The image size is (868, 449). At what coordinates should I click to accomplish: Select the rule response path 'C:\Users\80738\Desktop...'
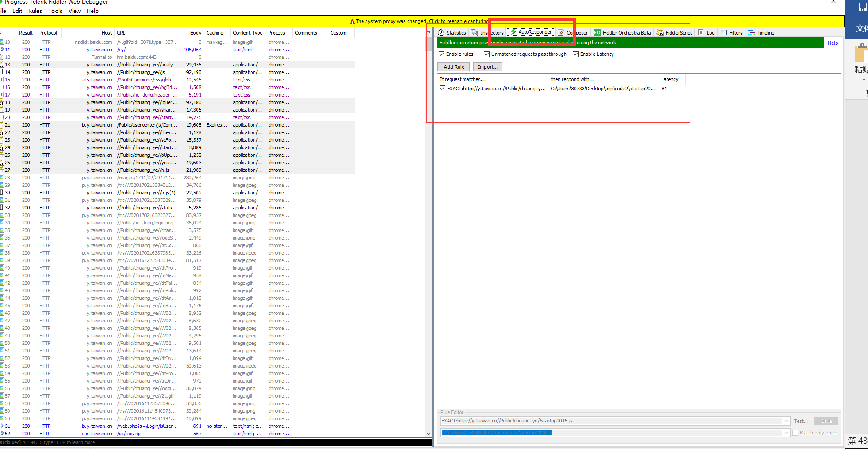point(603,89)
